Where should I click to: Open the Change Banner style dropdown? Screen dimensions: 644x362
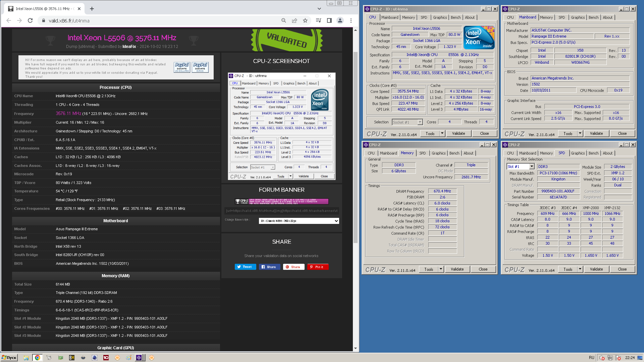click(x=299, y=221)
